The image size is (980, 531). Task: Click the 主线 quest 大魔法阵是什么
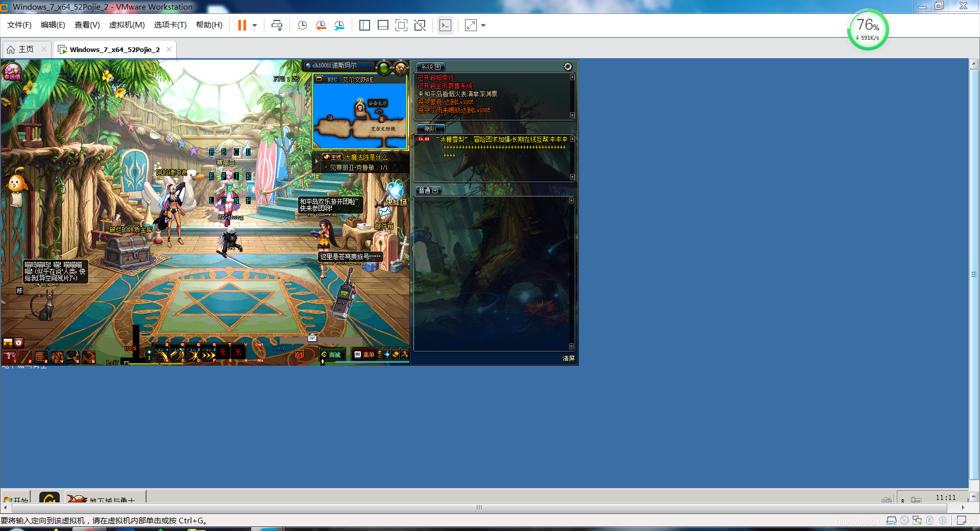[x=355, y=157]
